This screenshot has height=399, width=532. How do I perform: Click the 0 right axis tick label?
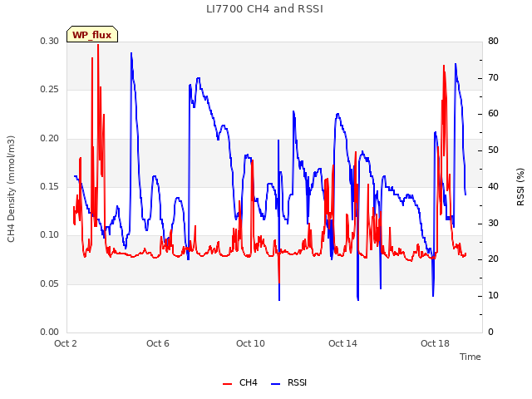pos(490,332)
